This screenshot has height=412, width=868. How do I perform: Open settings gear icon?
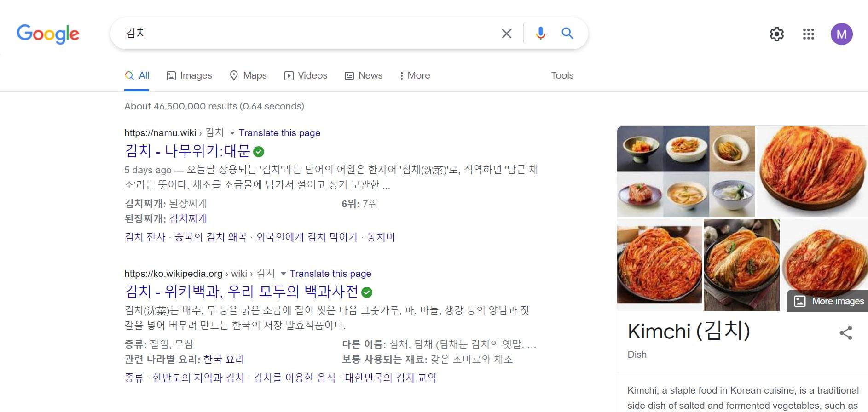point(776,34)
